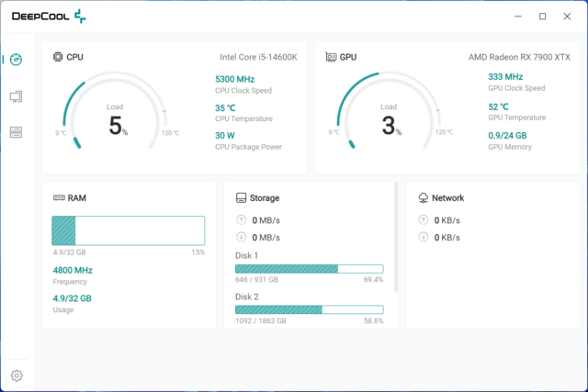Click the Disk 1 label
The width and height of the screenshot is (588, 392).
(x=246, y=255)
